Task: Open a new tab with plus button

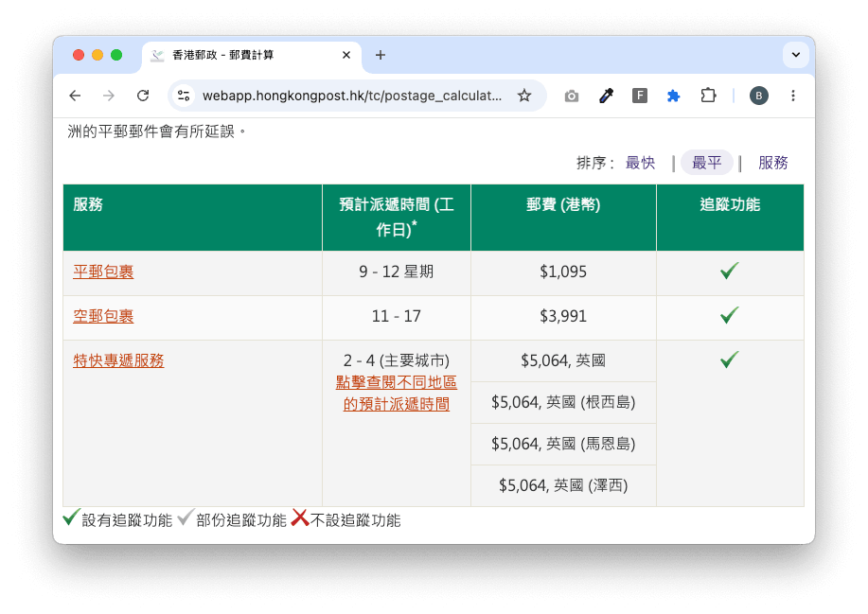Action: click(x=381, y=55)
